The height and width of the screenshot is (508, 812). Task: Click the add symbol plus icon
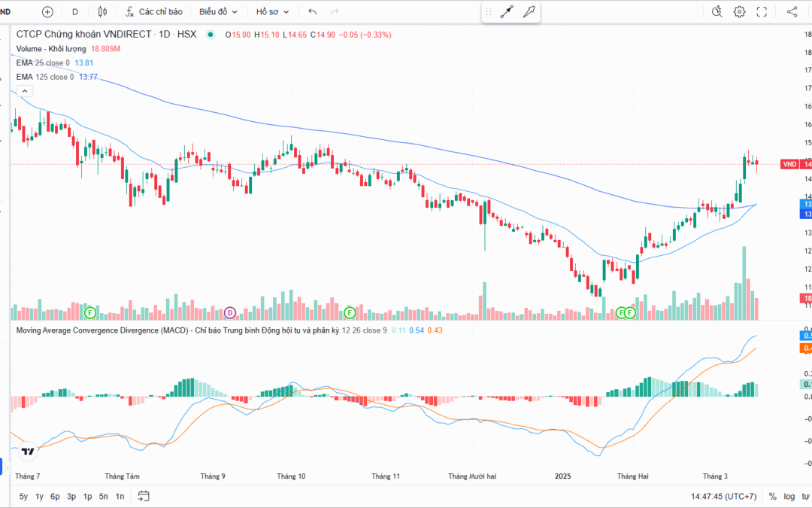pyautogui.click(x=48, y=12)
